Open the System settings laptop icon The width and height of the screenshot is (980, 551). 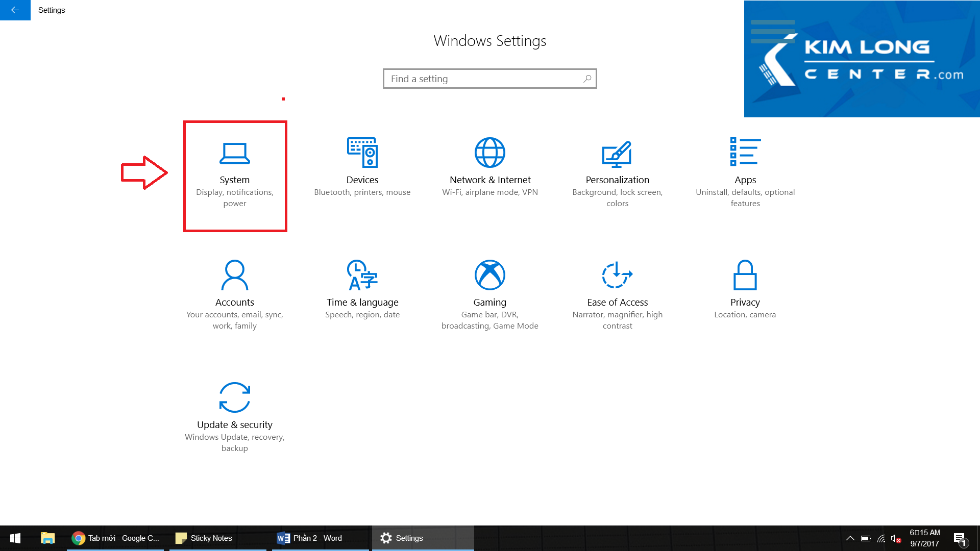[x=235, y=153]
